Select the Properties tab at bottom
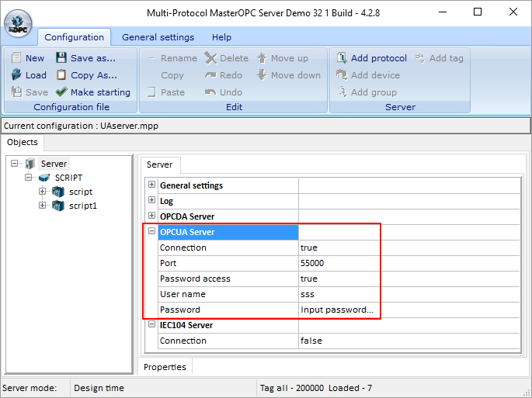 pyautogui.click(x=165, y=367)
